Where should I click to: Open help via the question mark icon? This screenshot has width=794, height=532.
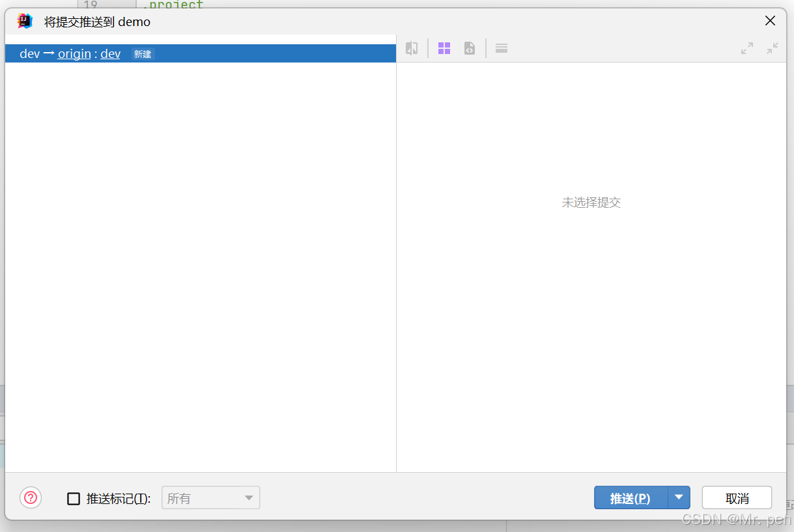pos(31,498)
